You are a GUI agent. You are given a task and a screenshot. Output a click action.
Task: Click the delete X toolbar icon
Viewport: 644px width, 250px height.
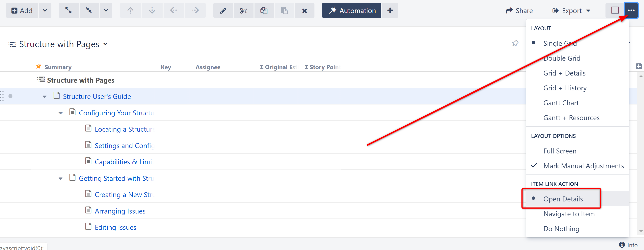pos(304,11)
